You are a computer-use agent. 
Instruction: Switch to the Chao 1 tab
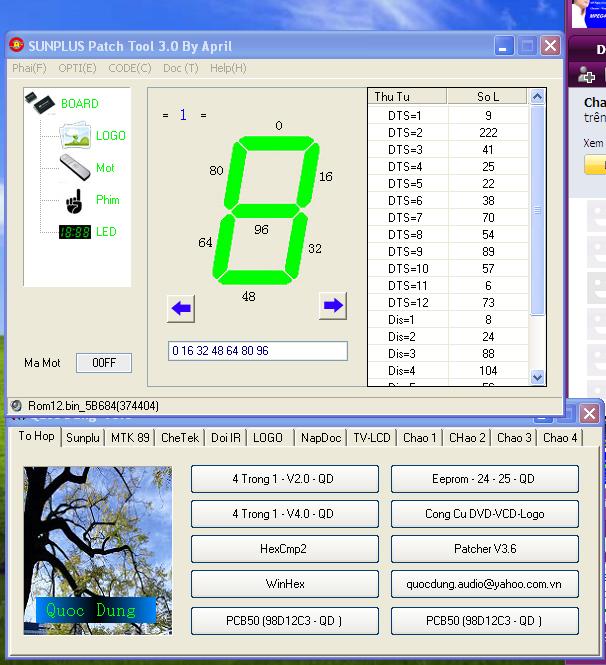(419, 438)
